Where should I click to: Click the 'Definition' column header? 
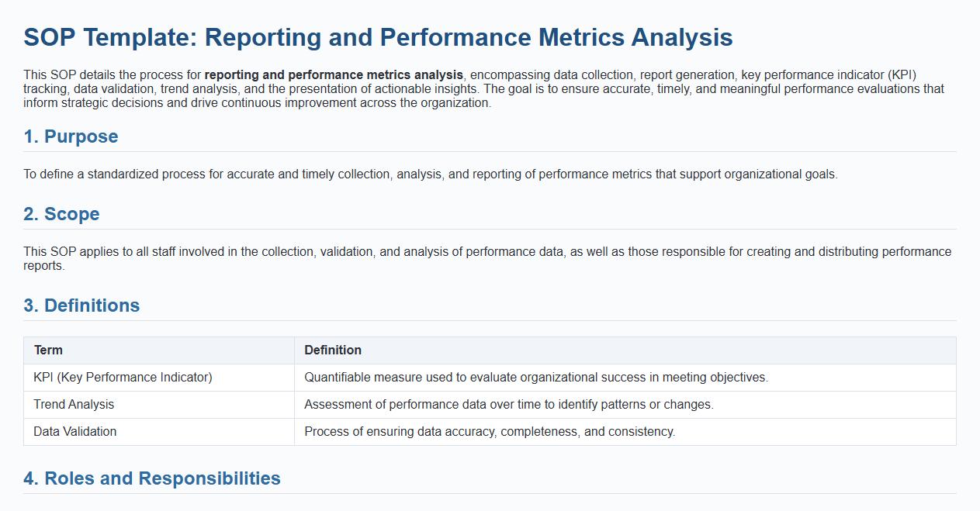coord(333,350)
